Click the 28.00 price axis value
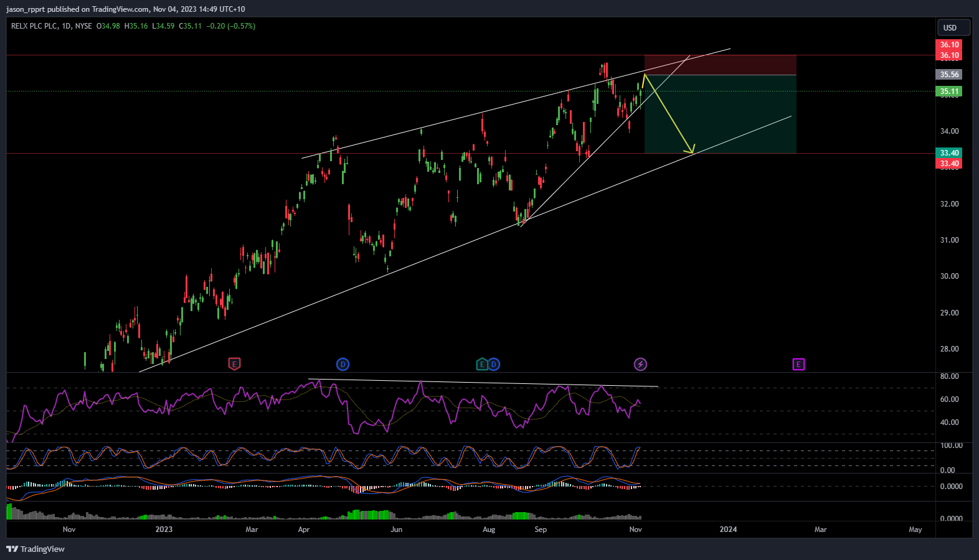 pyautogui.click(x=949, y=349)
